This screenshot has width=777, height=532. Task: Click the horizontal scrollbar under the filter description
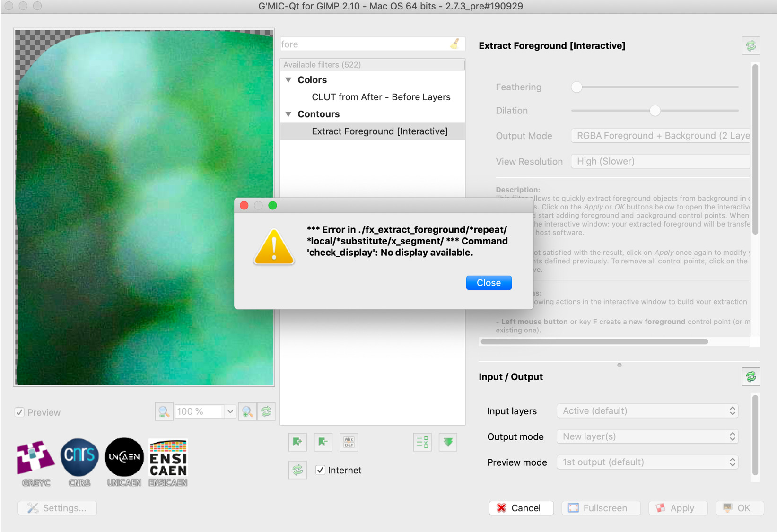[594, 341]
